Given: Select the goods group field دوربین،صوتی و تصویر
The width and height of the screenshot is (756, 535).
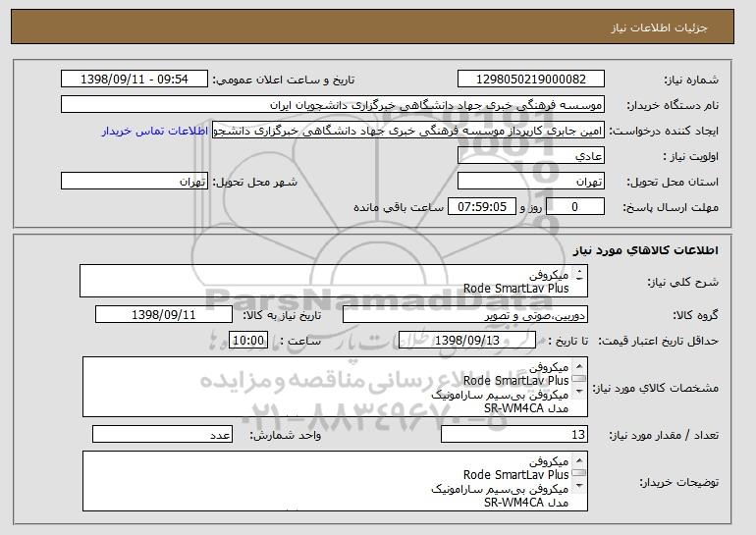Looking at the screenshot, I should [465, 315].
